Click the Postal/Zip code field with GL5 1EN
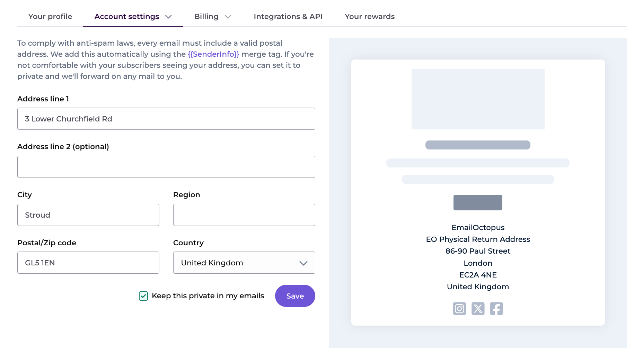The width and height of the screenshot is (643, 364). point(88,263)
